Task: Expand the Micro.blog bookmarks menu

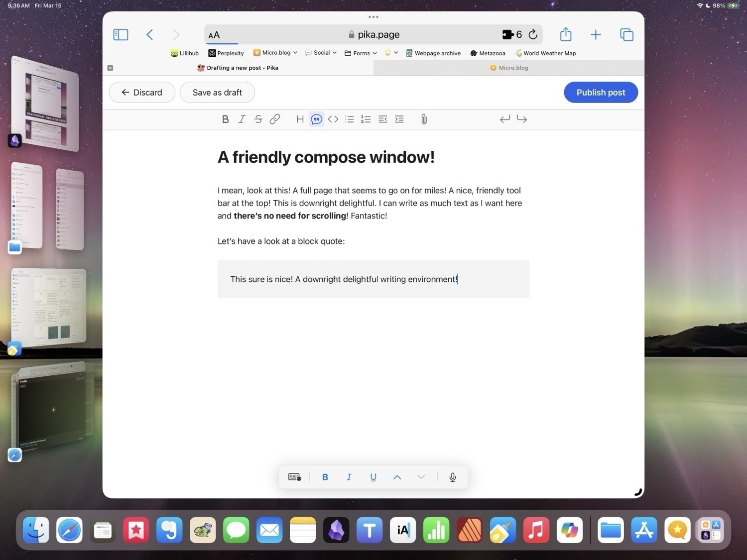Action: (274, 53)
